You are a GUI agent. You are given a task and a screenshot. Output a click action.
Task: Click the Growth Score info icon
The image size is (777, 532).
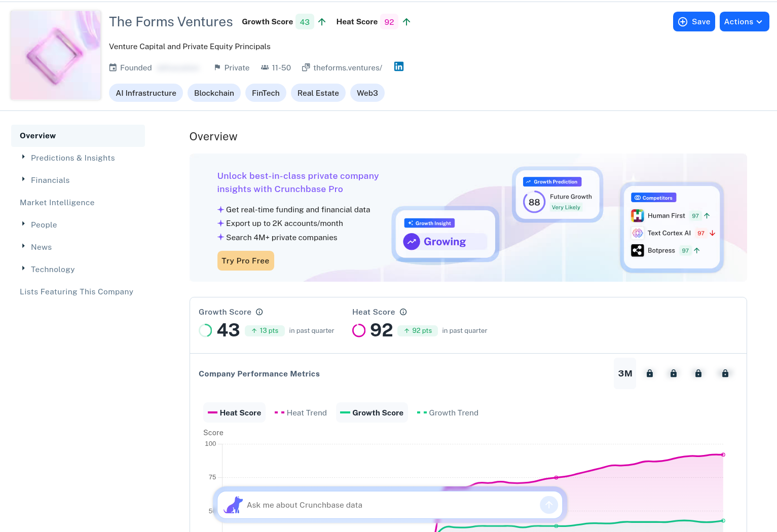point(259,312)
